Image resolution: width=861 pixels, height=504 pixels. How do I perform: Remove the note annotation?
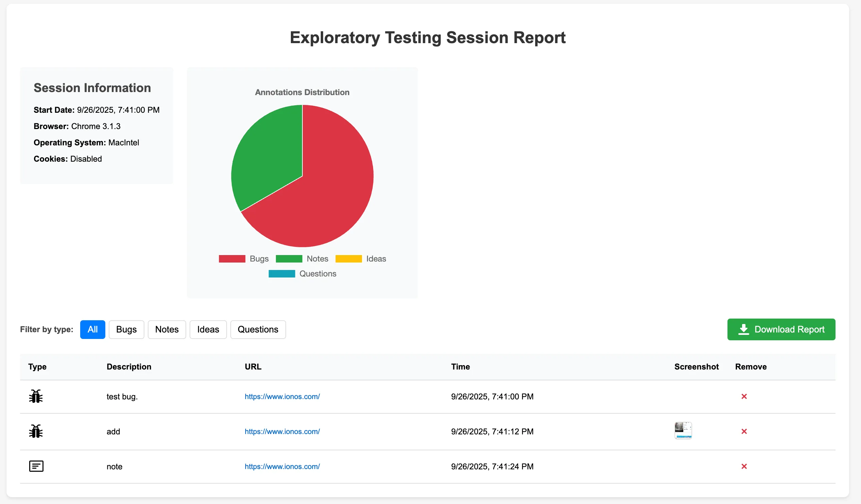744,466
